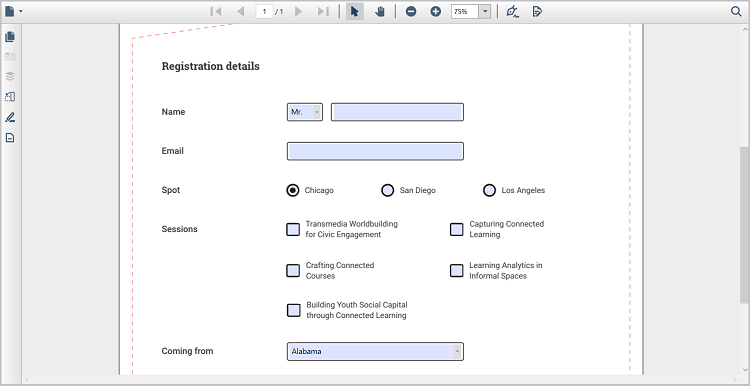
Task: Select the Los Angeles radio button
Action: [489, 190]
